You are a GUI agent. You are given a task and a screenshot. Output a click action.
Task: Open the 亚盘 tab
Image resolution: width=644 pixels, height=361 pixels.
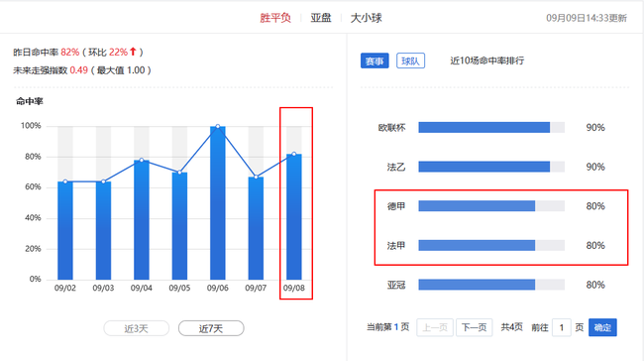pos(321,18)
